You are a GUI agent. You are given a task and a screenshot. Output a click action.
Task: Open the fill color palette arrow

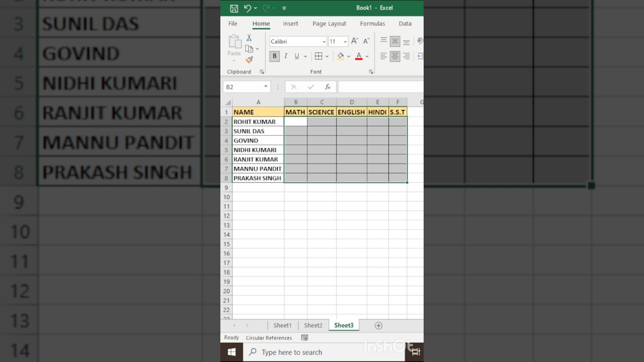tap(349, 56)
